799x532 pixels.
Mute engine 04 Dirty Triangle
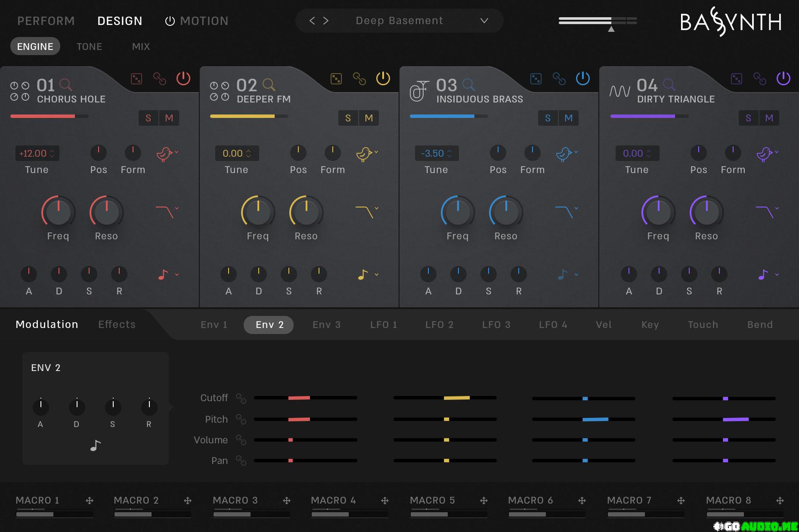click(x=769, y=118)
